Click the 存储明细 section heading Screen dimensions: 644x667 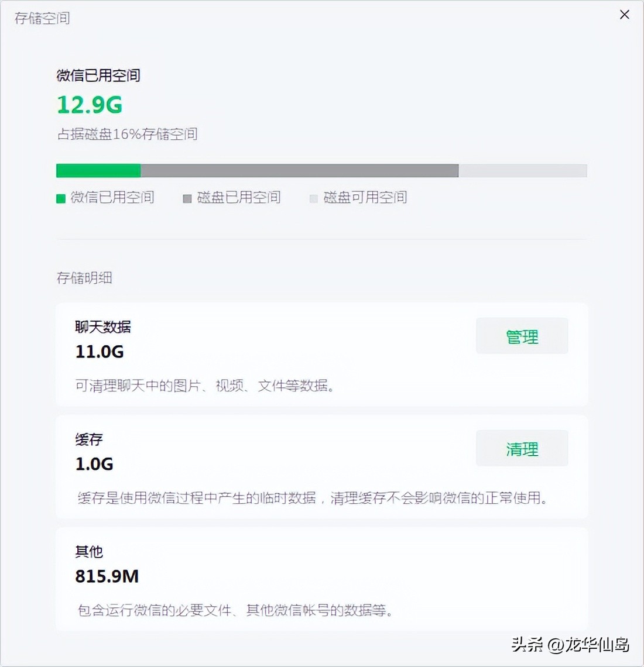84,278
